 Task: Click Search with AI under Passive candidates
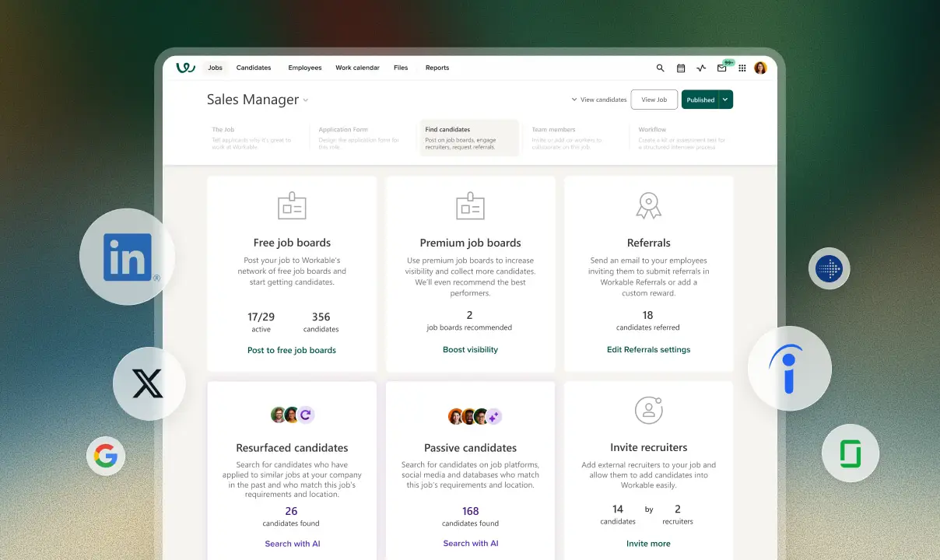click(x=470, y=544)
